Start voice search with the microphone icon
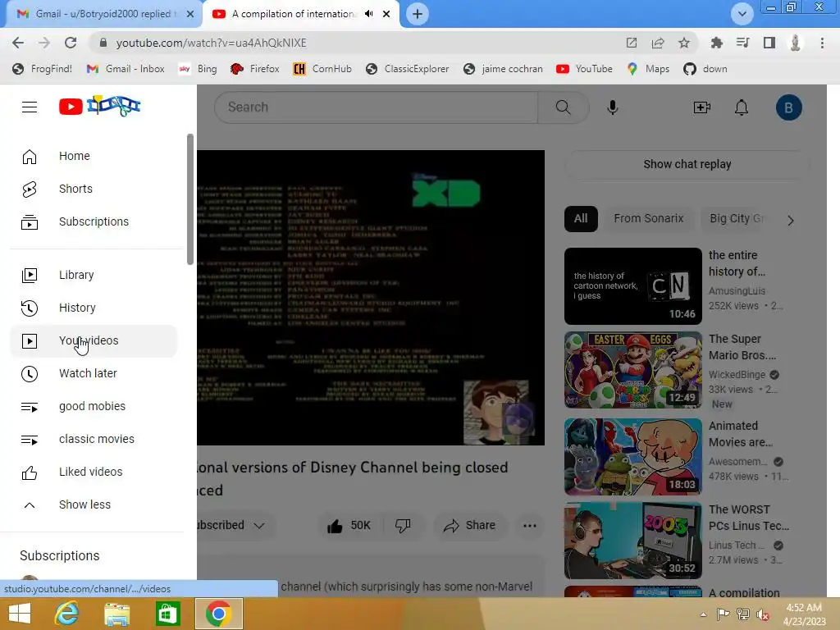Viewport: 840px width, 630px height. [x=612, y=107]
